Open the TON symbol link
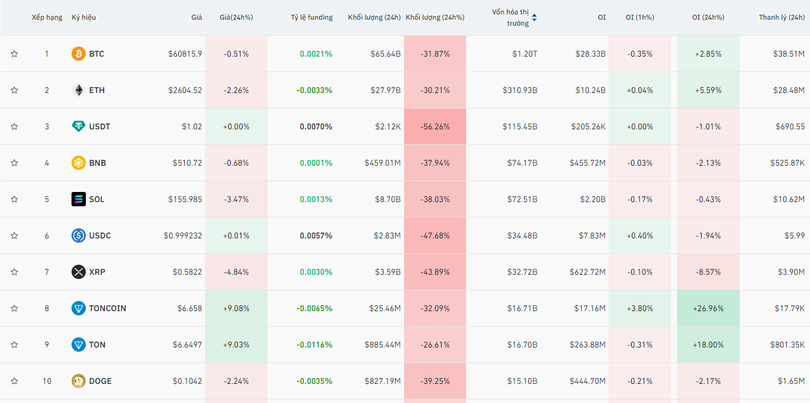 point(96,345)
